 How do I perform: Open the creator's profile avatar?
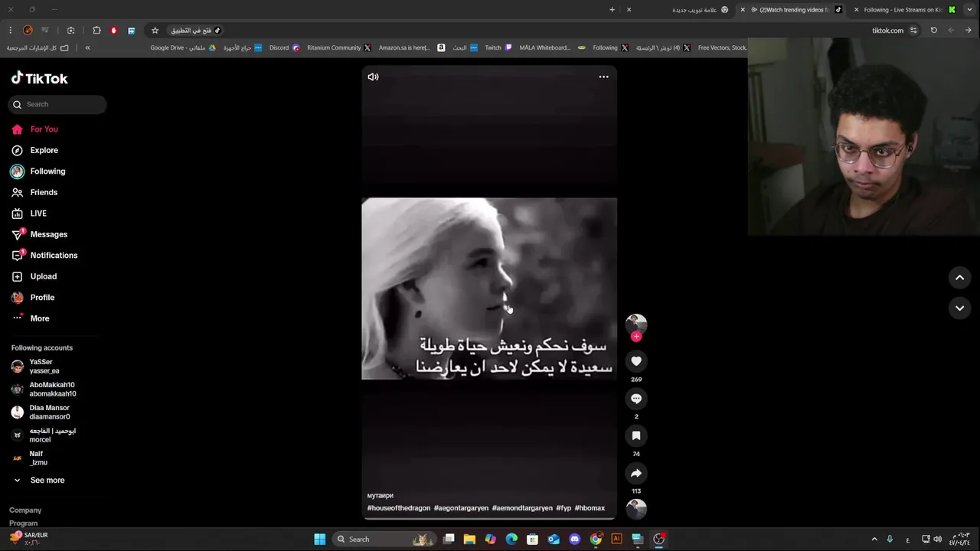point(636,323)
